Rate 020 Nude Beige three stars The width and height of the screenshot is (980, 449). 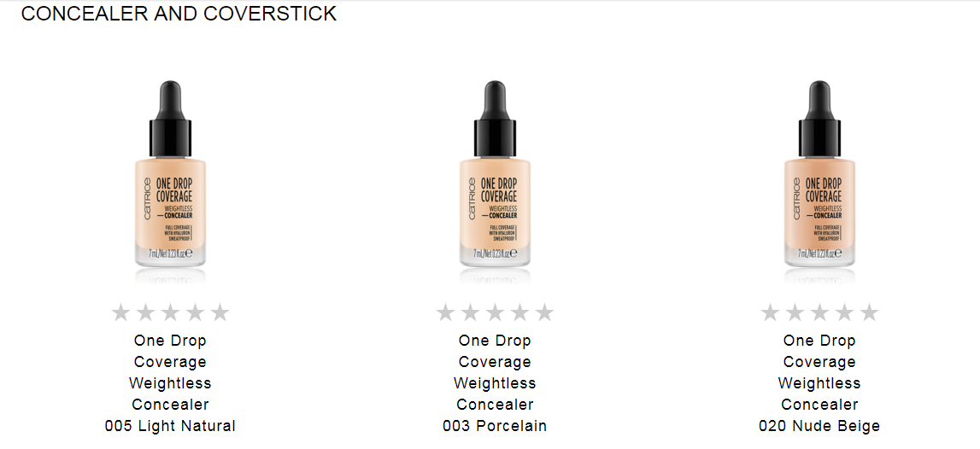(819, 312)
